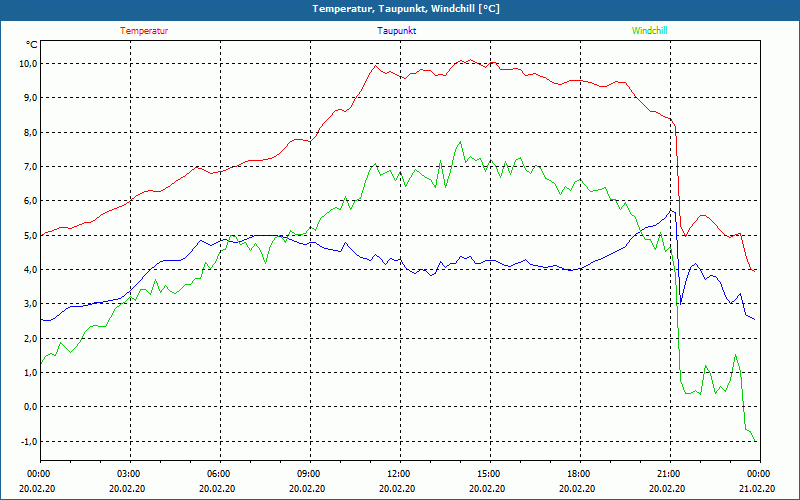
Task: Click the °C unit label on axis
Action: [x=32, y=45]
